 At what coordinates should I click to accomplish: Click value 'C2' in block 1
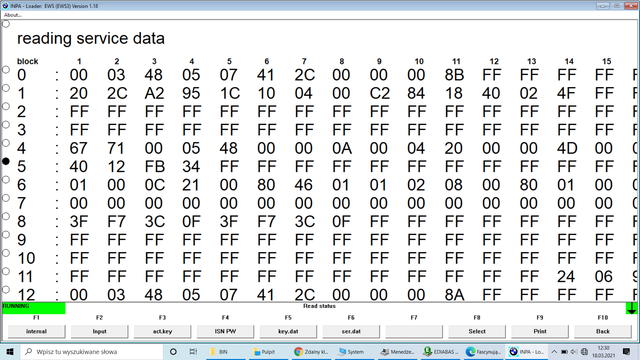(379, 93)
